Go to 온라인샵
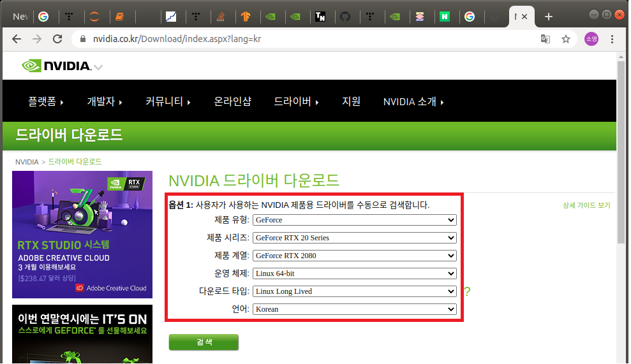Image resolution: width=631 pixels, height=364 pixels. pos(233,101)
